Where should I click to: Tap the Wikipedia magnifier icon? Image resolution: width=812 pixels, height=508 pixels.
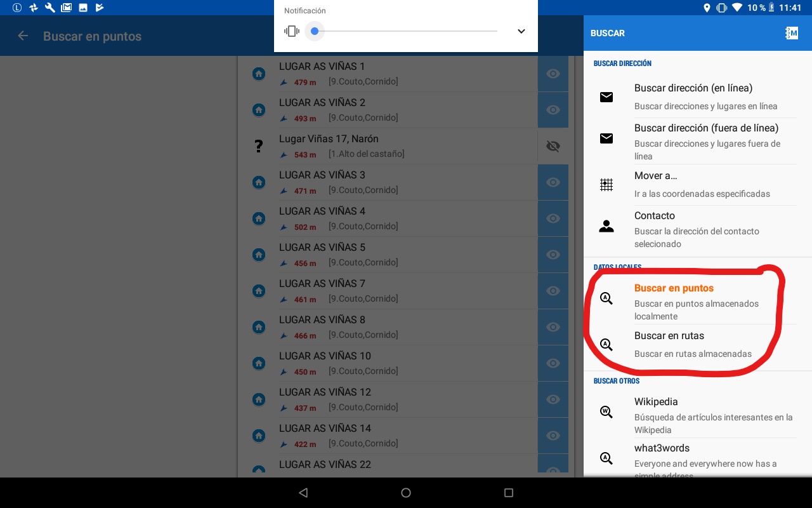point(606,412)
